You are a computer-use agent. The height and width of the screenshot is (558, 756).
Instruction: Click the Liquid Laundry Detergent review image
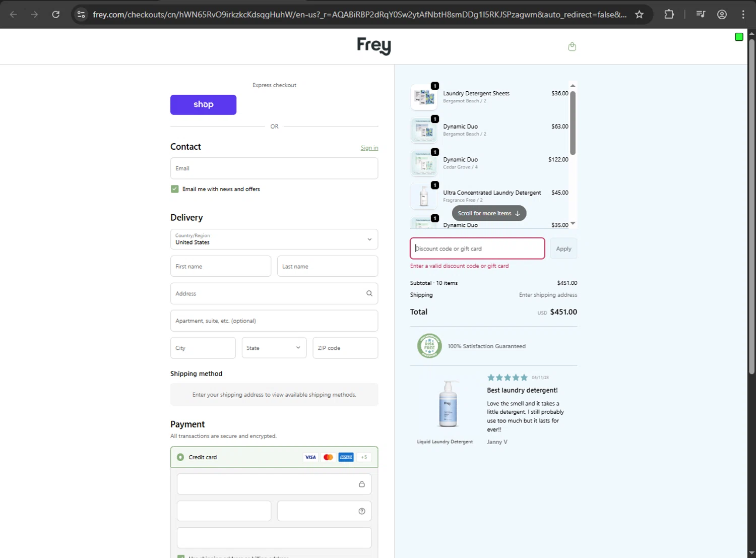pyautogui.click(x=448, y=404)
